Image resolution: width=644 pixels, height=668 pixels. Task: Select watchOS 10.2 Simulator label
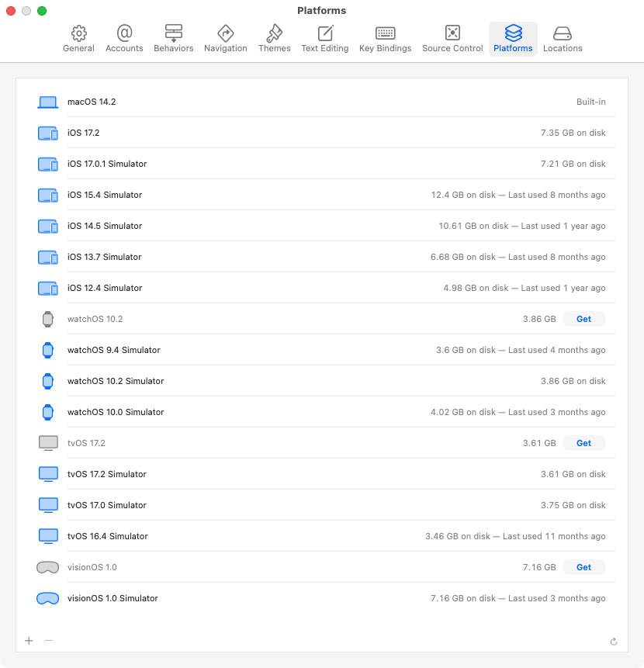pos(116,381)
